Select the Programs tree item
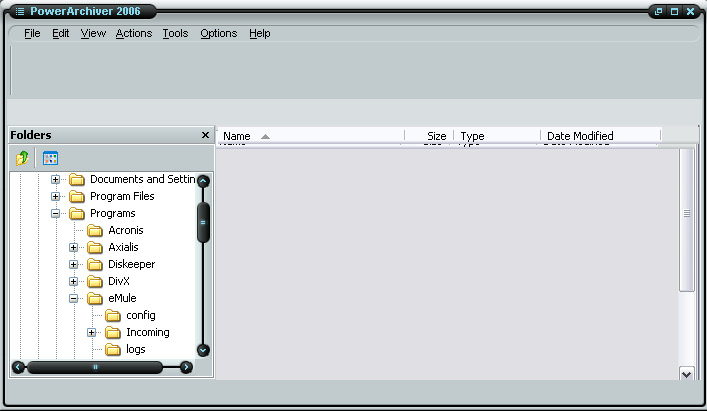This screenshot has height=411, width=707. point(113,213)
